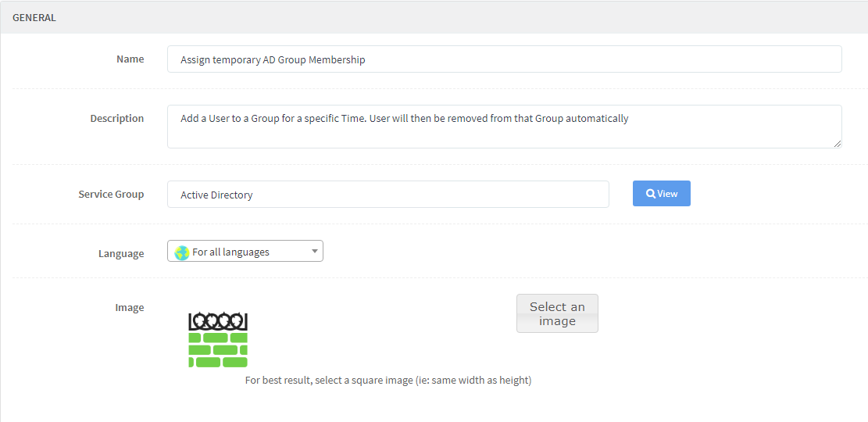Viewport: 868px width, 422px height.
Task: Click the 'Select an image' button
Action: pos(558,313)
